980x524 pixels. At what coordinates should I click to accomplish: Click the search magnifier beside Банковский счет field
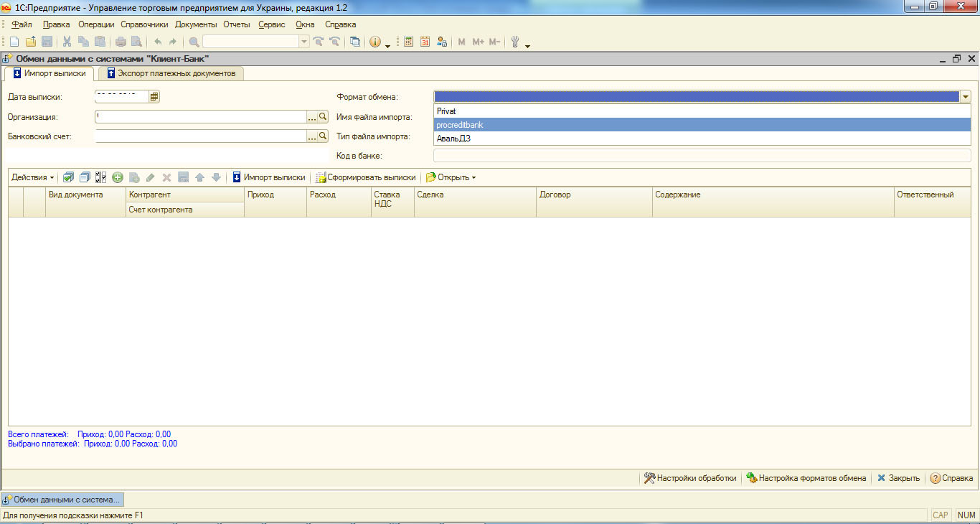pyautogui.click(x=323, y=136)
